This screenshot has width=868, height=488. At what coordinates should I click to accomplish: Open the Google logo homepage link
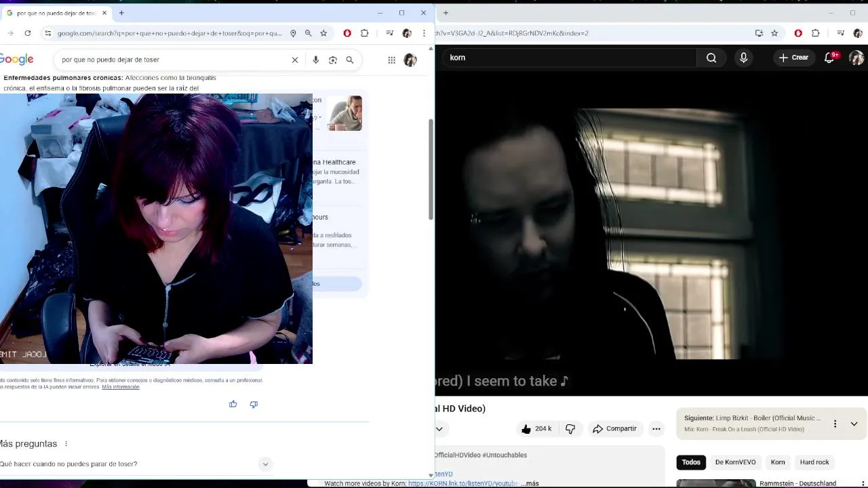pos(17,60)
